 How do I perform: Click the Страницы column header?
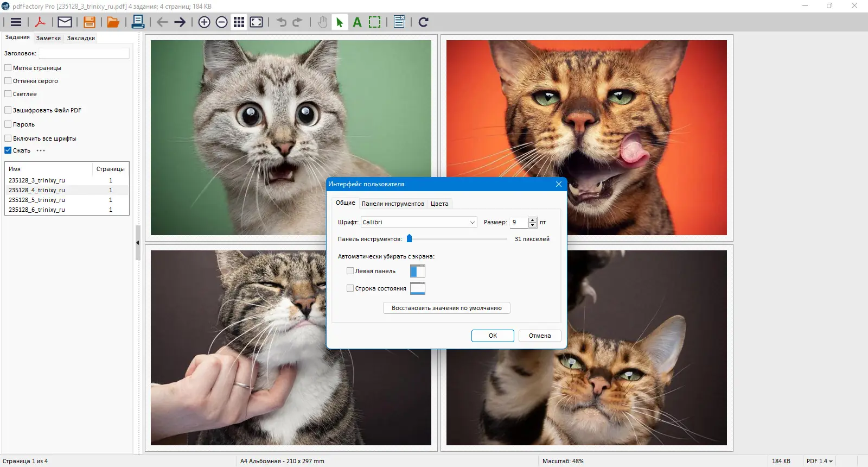111,169
